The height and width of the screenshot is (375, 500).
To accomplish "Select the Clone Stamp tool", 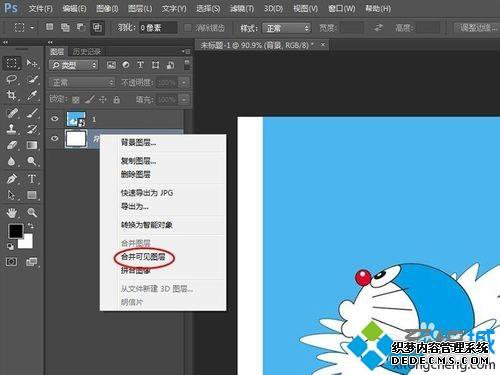I will point(12,129).
